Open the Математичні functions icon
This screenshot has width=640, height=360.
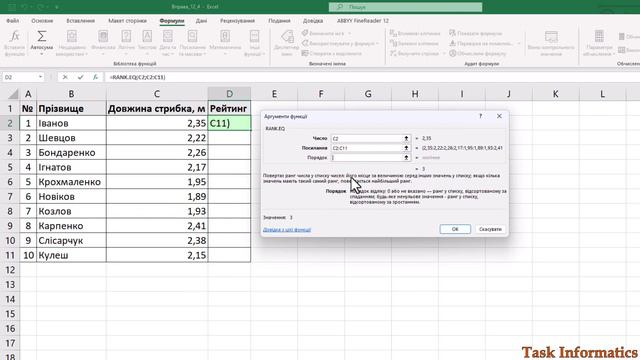tap(225, 36)
